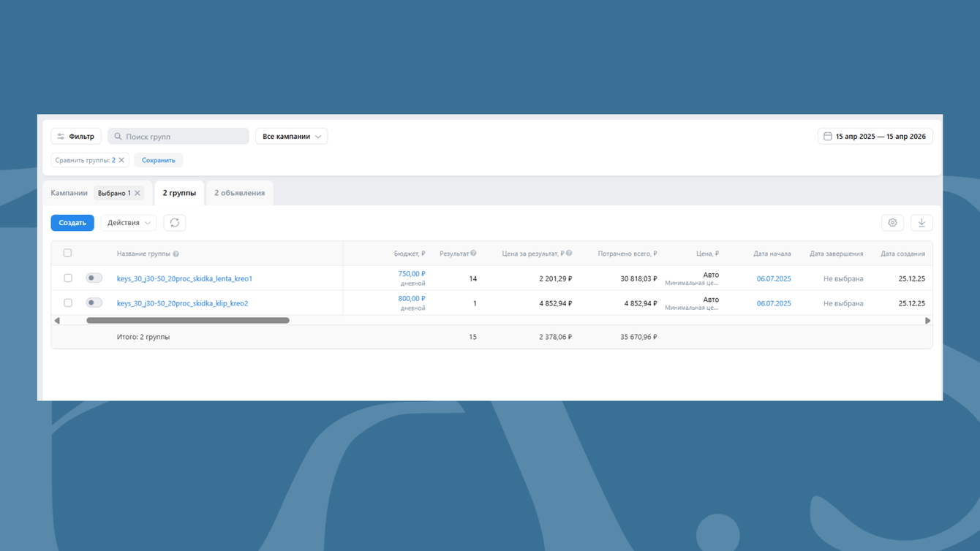Click left arrow of horizontal scrollbar
The width and height of the screenshot is (980, 551).
(x=57, y=320)
